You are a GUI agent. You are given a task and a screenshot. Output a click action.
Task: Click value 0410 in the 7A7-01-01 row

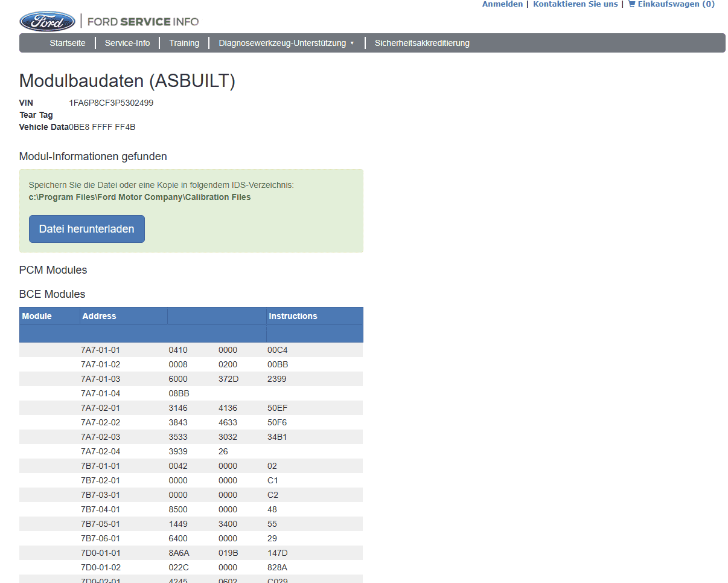(x=178, y=350)
